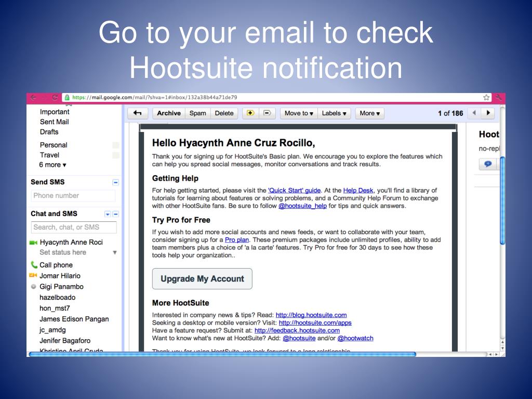The height and width of the screenshot is (399, 532).
Task: Click Gigi Panambo's grey status dot
Action: click(x=33, y=286)
